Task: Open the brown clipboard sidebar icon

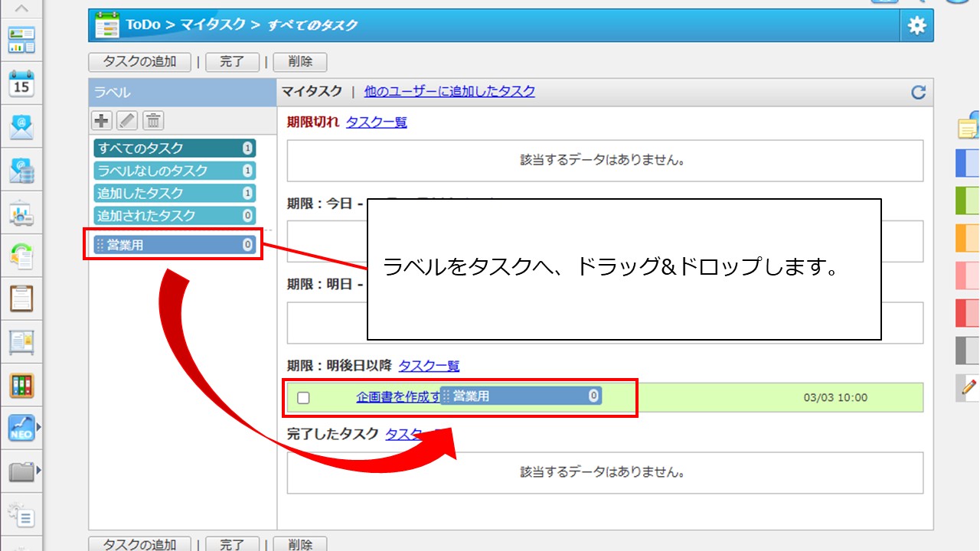Action: (21, 299)
